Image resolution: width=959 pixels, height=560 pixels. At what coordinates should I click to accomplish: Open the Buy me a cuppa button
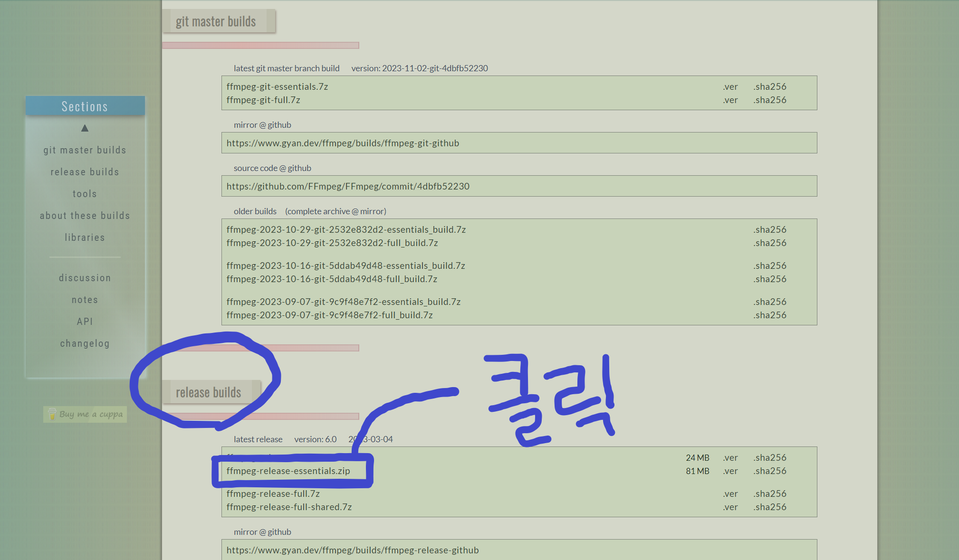click(85, 414)
